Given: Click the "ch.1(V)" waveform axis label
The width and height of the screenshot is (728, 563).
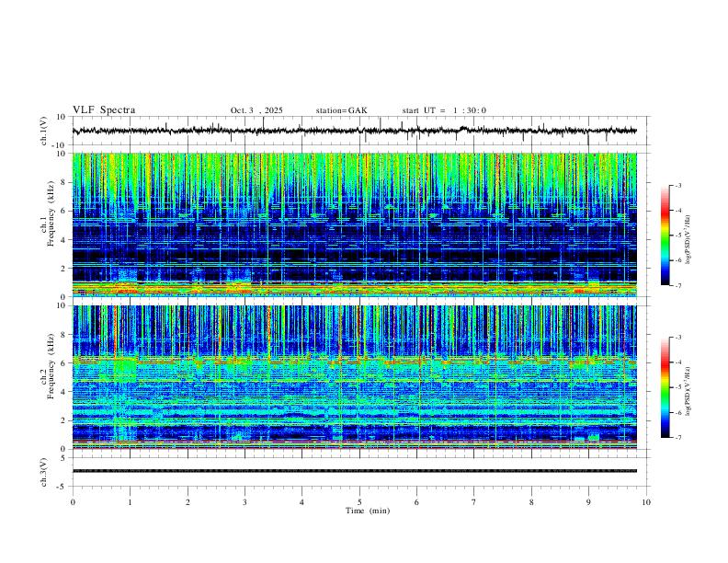Looking at the screenshot, I should point(44,131).
